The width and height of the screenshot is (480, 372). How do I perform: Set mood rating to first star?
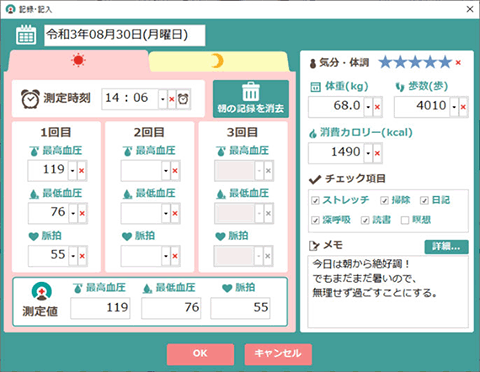point(385,62)
